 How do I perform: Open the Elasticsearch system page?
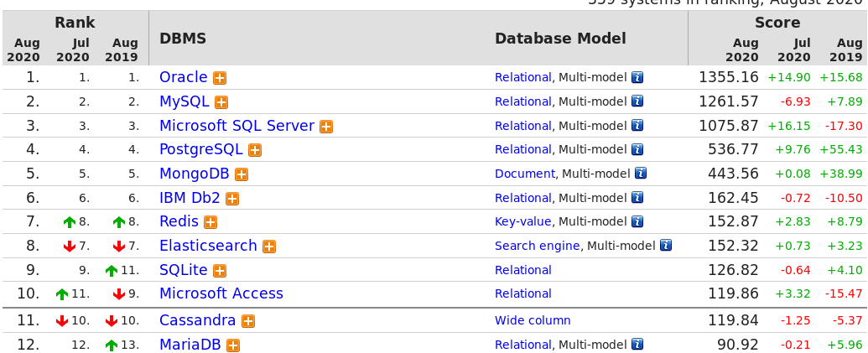point(208,246)
